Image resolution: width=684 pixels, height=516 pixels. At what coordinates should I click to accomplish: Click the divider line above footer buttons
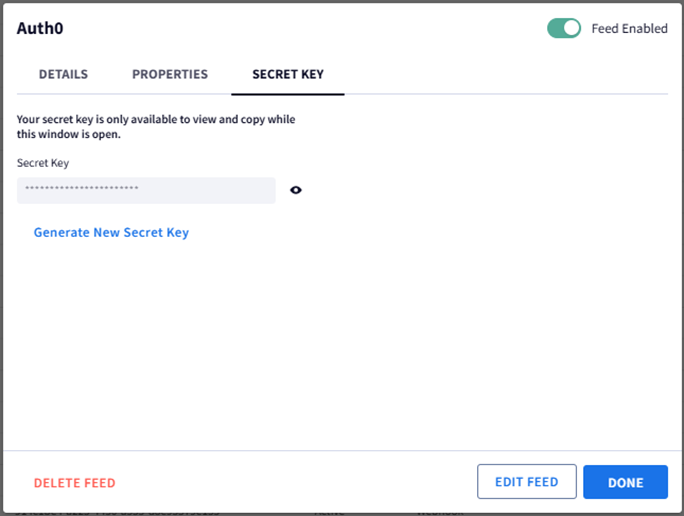pyautogui.click(x=342, y=450)
